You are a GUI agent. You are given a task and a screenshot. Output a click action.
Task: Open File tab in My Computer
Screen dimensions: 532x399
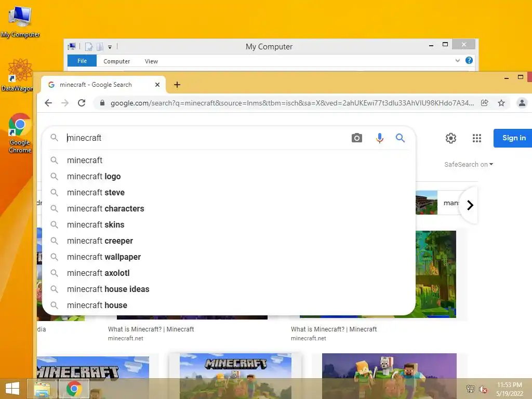[82, 61]
